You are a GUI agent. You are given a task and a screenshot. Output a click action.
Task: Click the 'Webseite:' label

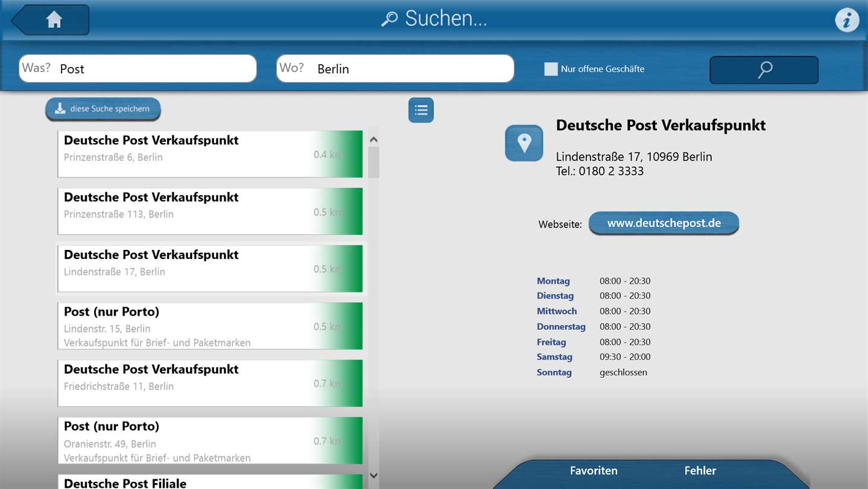[560, 225]
